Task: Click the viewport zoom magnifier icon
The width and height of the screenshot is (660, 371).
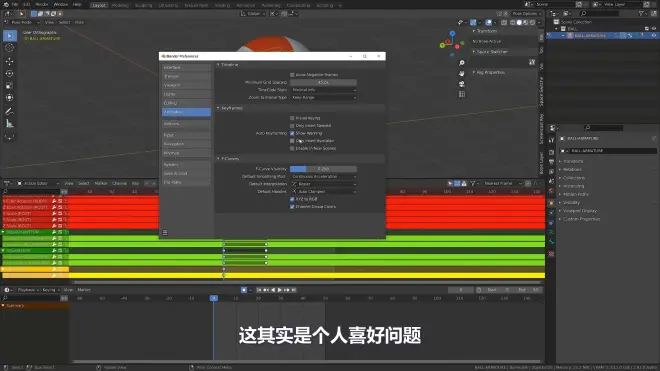Action: pyautogui.click(x=462, y=63)
